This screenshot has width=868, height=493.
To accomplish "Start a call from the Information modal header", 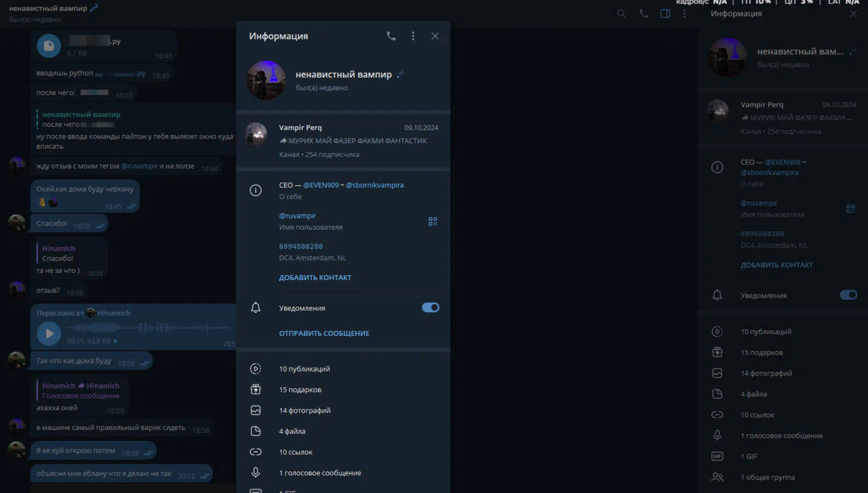I will click(x=391, y=36).
